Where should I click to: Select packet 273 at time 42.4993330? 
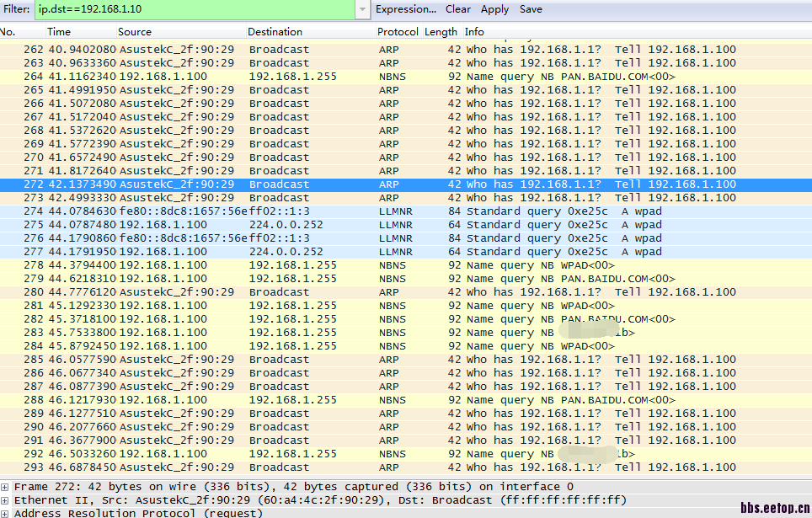click(x=406, y=198)
